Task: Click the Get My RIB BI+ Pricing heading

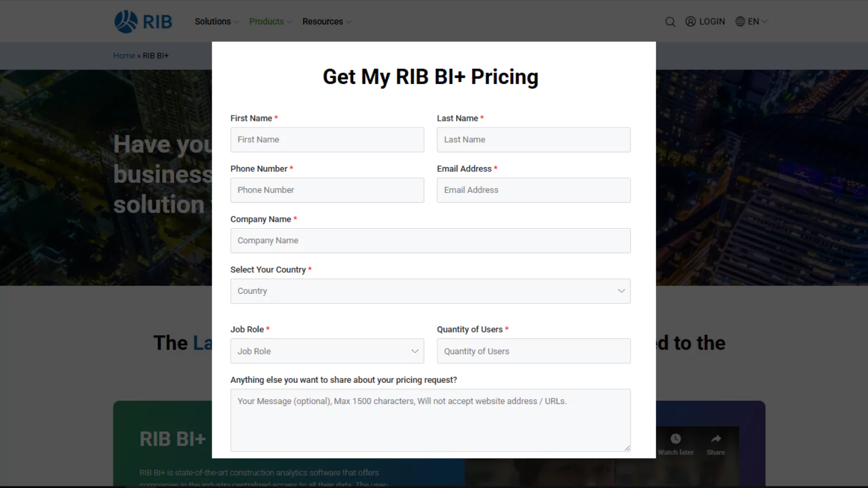Action: pos(431,77)
